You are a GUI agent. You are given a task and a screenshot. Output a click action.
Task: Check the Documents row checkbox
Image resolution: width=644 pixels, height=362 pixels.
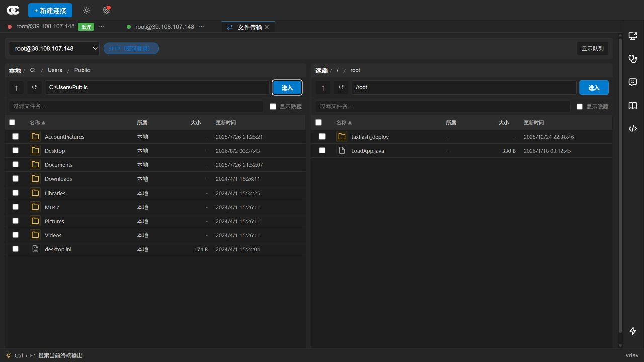(x=16, y=164)
